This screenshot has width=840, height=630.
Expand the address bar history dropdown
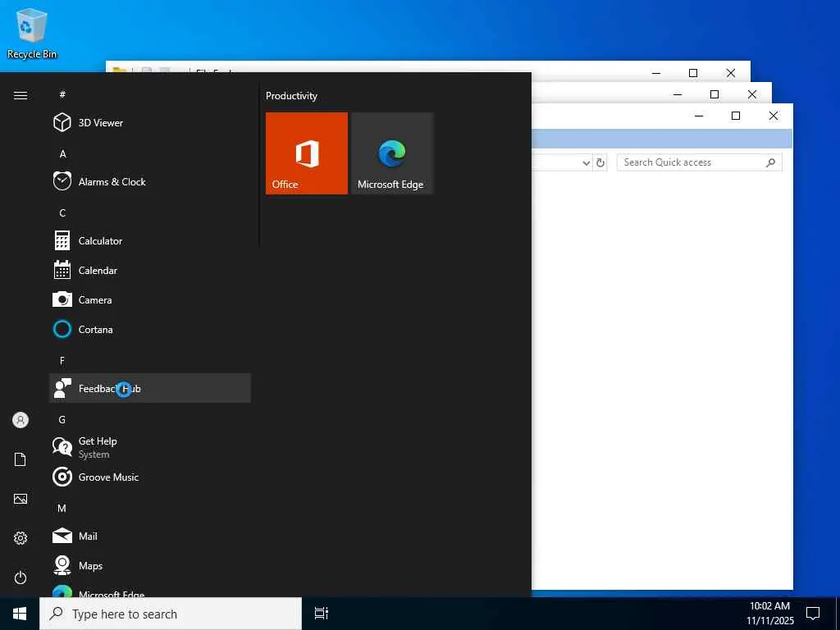click(x=586, y=163)
